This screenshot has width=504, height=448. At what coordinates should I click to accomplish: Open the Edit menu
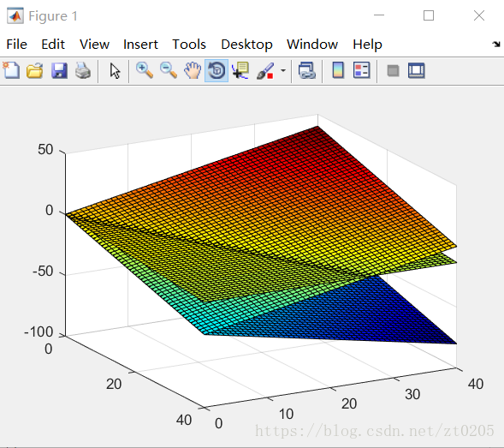53,44
